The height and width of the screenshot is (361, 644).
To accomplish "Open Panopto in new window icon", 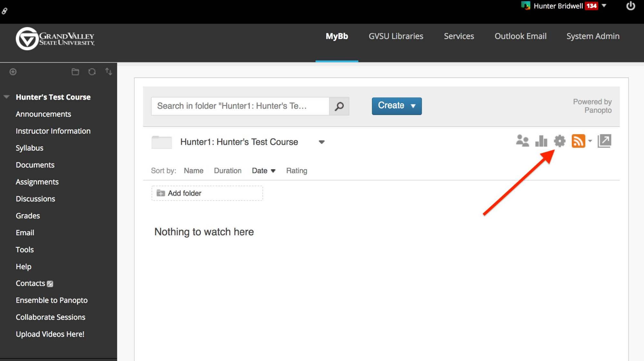I will pos(604,141).
